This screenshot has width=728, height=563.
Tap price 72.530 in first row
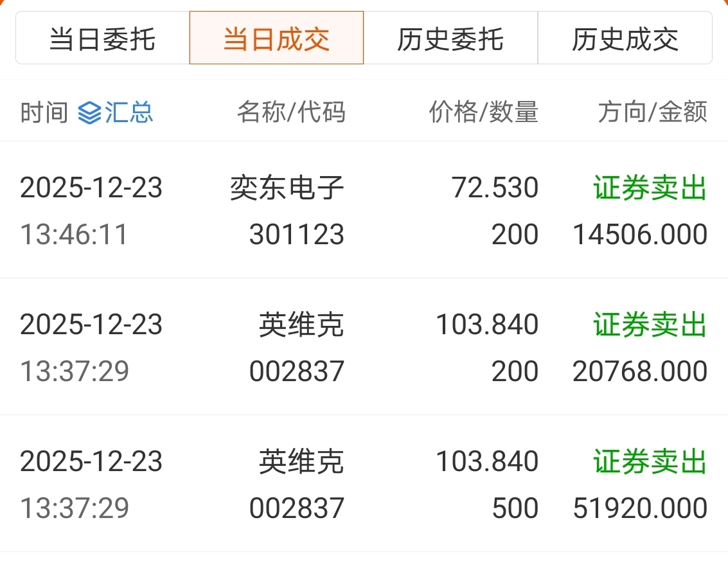[x=495, y=188]
